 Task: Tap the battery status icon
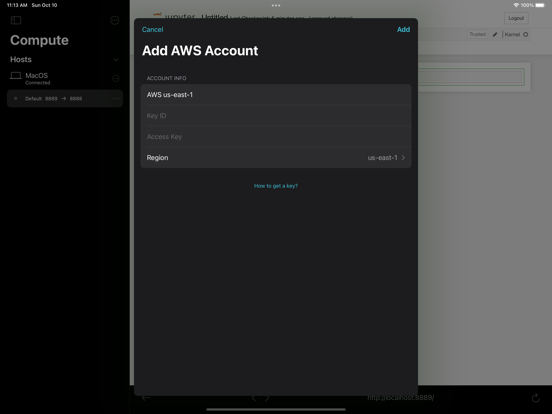coord(540,5)
